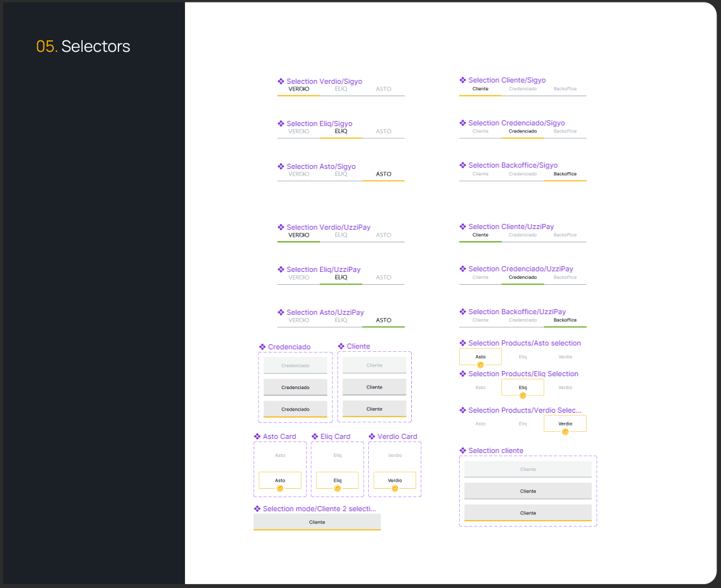Viewport: 721px width, 588px height.
Task: Click component icon beside Selection Backoffice/UzziPay
Action: pyautogui.click(x=462, y=312)
